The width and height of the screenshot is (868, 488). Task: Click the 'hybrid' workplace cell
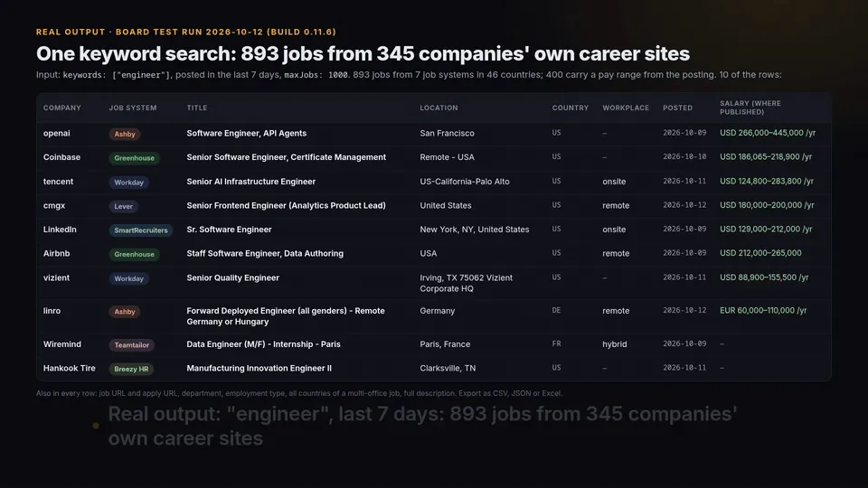615,344
